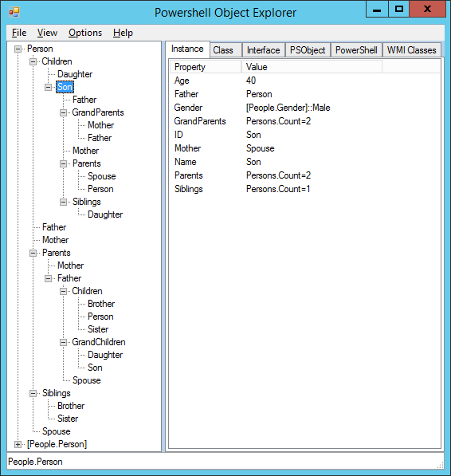Collapse the root Person node
The height and width of the screenshot is (476, 451).
pyautogui.click(x=18, y=49)
